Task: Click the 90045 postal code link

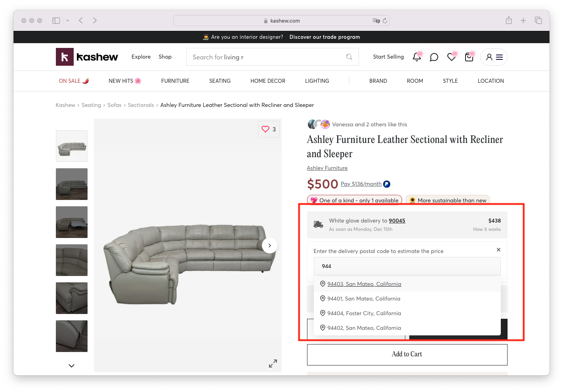Action: 397,221
